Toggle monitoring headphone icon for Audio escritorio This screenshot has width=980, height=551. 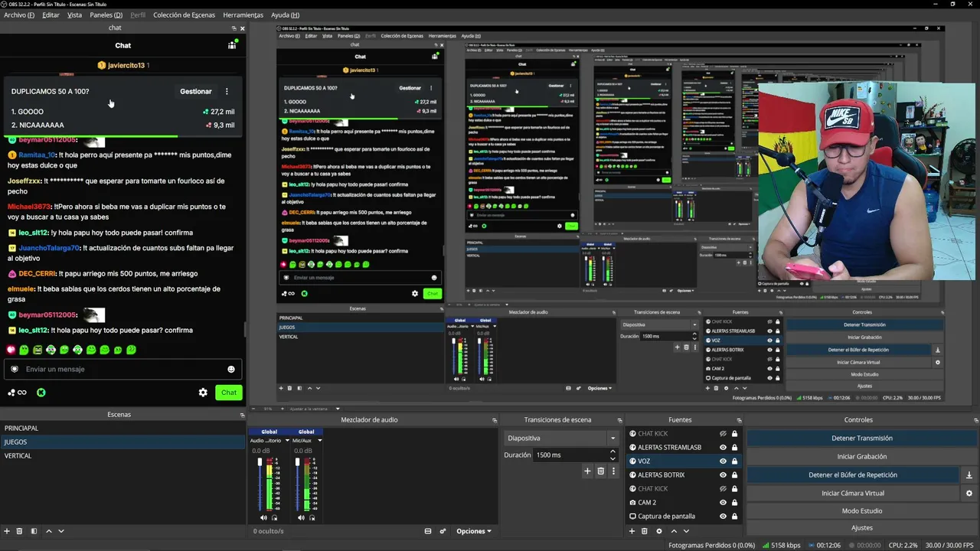click(x=274, y=518)
